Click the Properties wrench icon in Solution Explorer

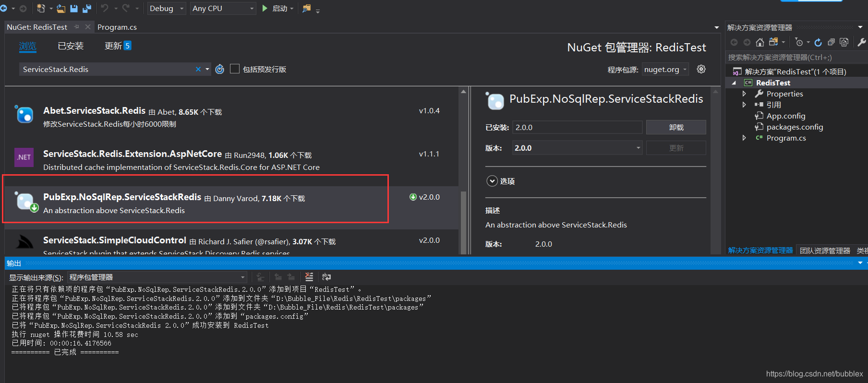point(862,42)
